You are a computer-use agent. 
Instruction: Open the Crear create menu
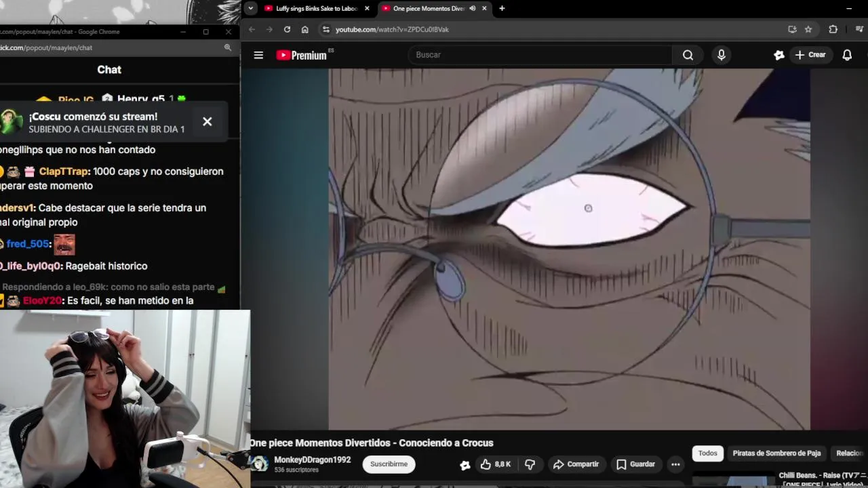(x=810, y=55)
